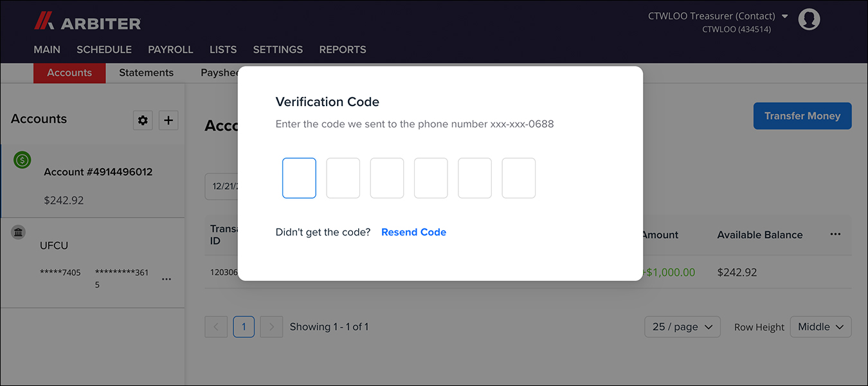Focus the first verification code digit box
The image size is (868, 386).
tap(299, 178)
